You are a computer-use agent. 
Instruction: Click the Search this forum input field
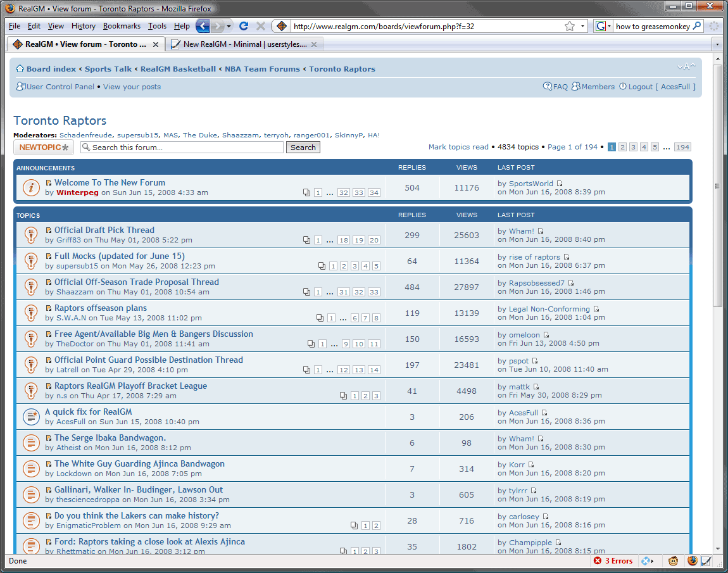pyautogui.click(x=182, y=147)
